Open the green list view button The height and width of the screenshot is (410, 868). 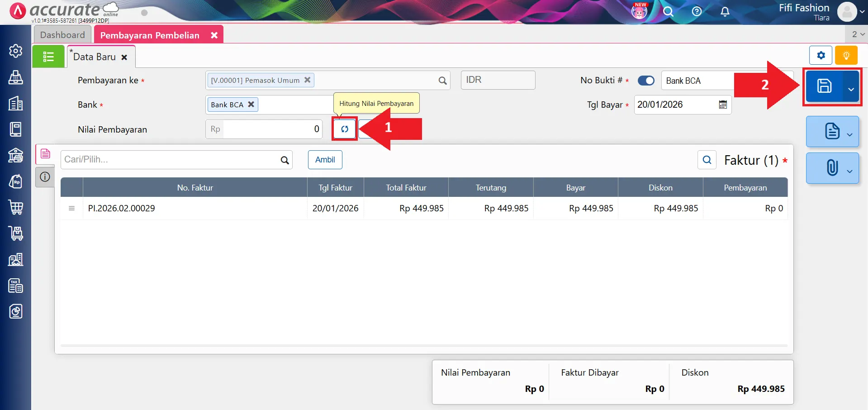click(x=48, y=57)
